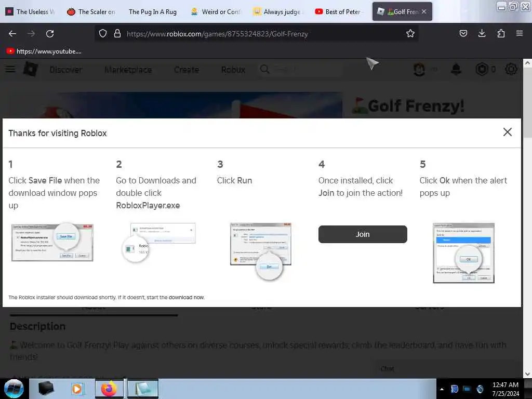532x399 pixels.
Task: Open the Roblox avatar profile icon
Action: tap(419, 69)
